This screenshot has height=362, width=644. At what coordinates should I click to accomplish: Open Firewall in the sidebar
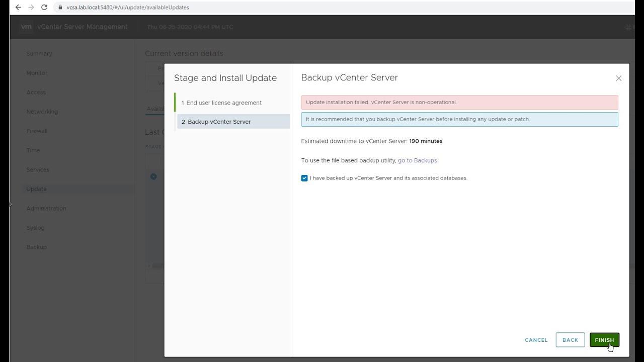tap(37, 131)
